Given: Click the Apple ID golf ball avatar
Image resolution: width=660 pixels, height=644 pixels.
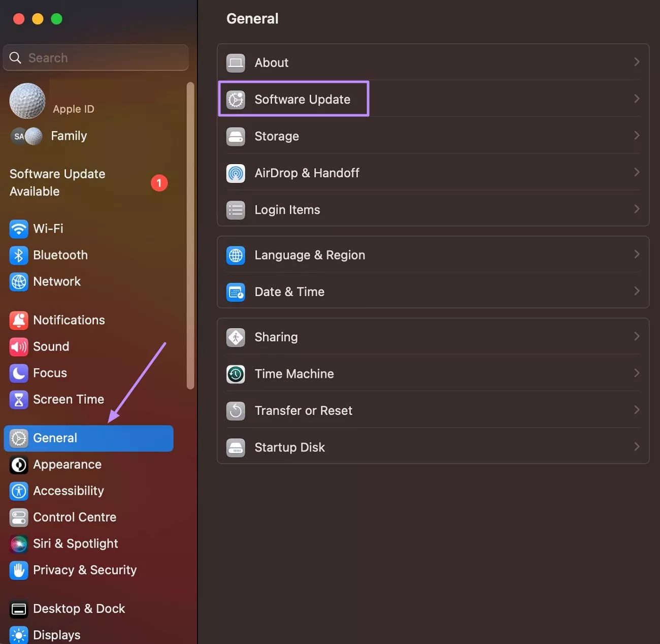Looking at the screenshot, I should tap(27, 101).
